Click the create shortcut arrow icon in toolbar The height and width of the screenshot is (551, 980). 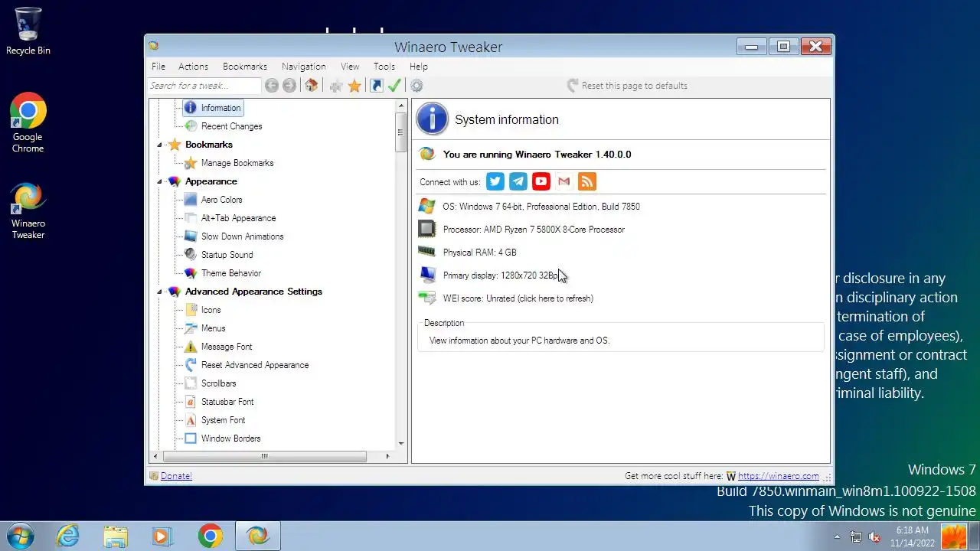click(x=377, y=86)
